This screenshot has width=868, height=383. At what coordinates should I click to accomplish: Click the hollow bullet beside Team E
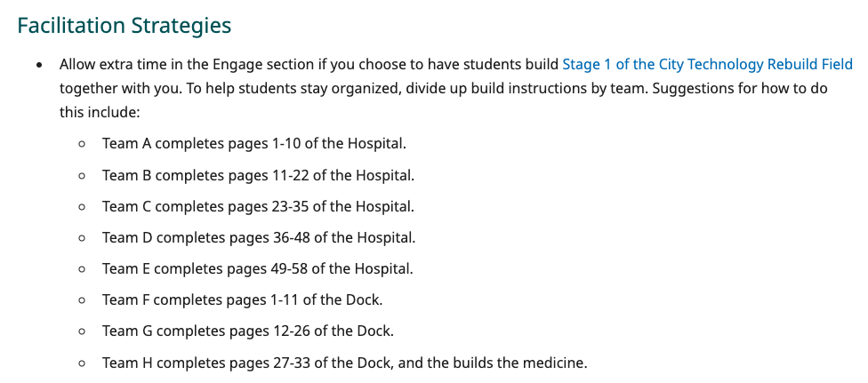pyautogui.click(x=82, y=268)
